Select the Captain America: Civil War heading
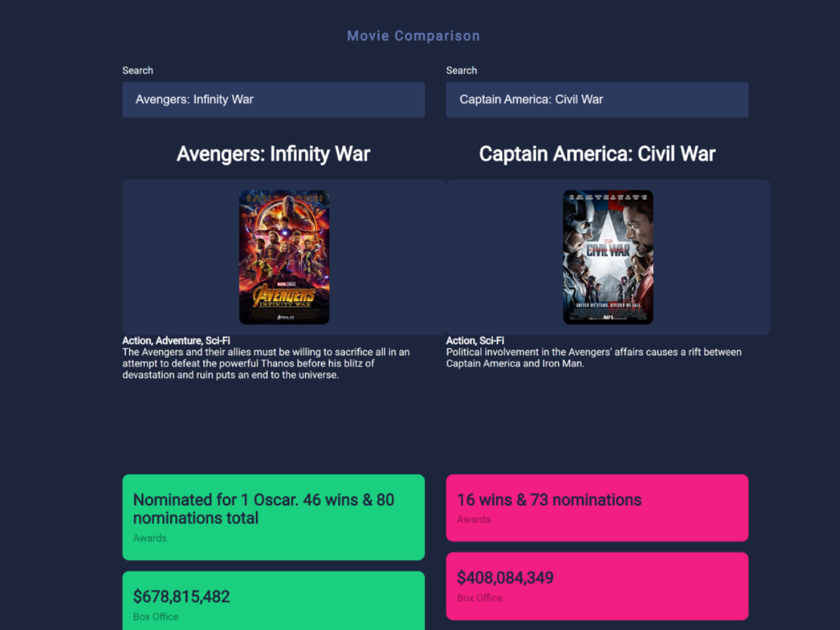The image size is (840, 630). pyautogui.click(x=597, y=154)
